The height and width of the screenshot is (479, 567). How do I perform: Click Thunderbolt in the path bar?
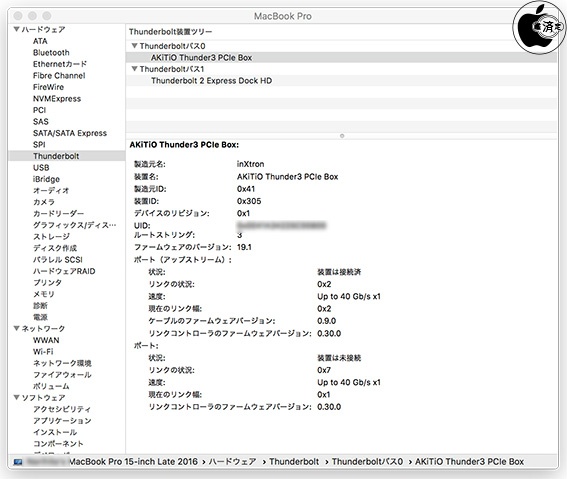pos(294,462)
